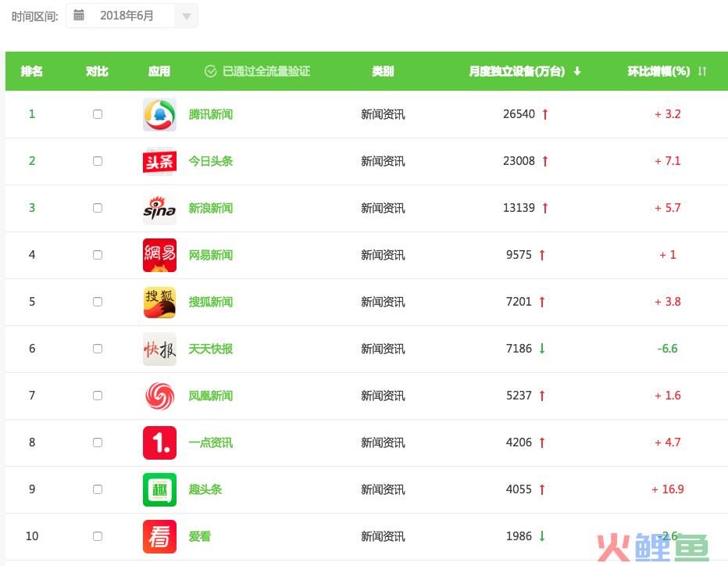Follow the 新浪新闻 link
The image size is (728, 566).
(x=211, y=208)
